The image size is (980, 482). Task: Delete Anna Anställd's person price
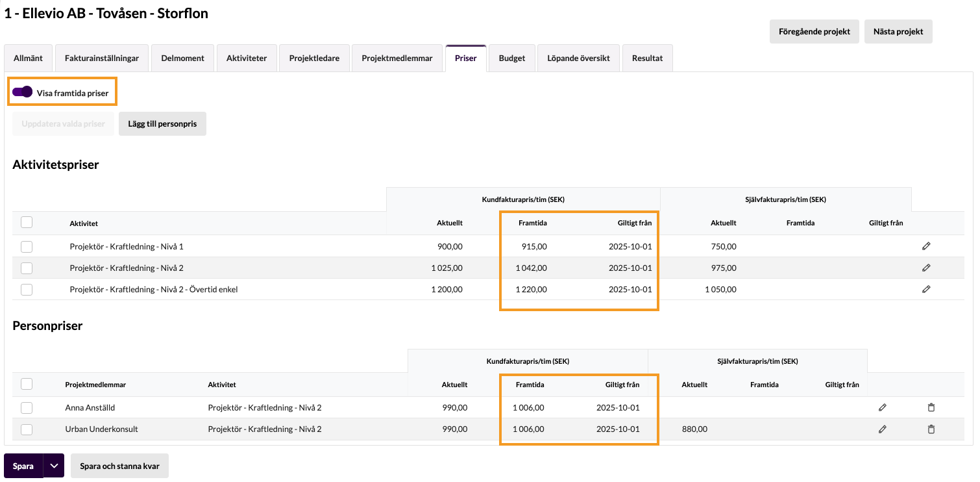coord(931,407)
